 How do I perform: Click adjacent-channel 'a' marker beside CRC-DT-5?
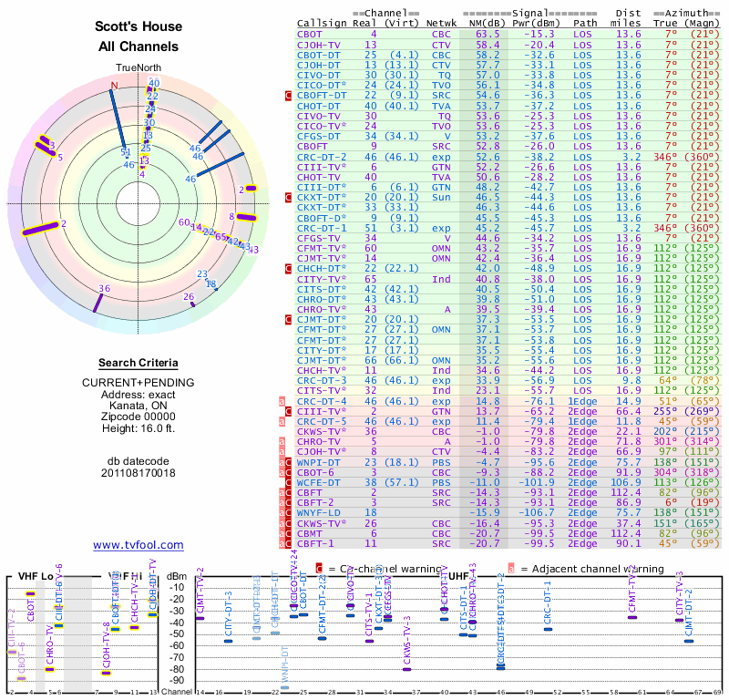coord(282,422)
